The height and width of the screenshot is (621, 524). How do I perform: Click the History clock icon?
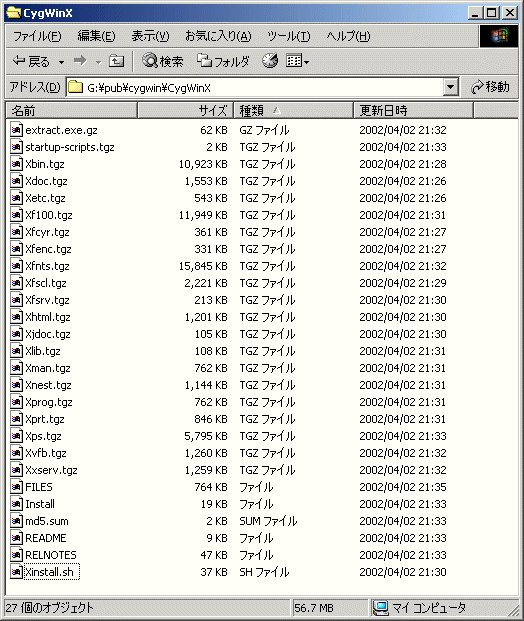(270, 61)
